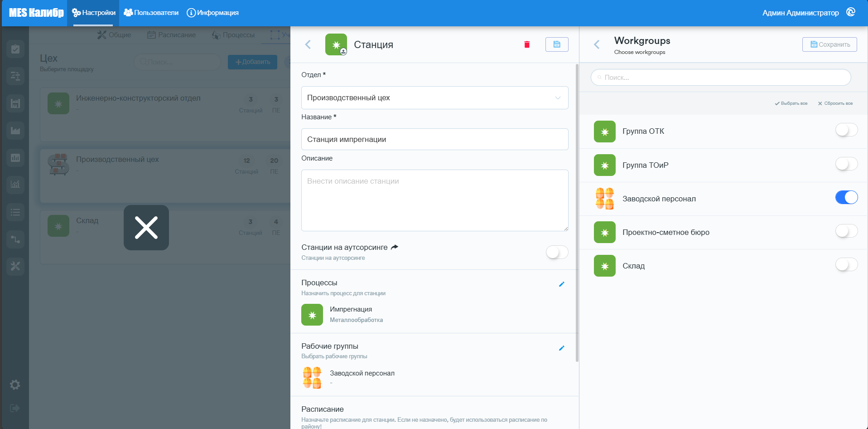Enable the Склад workgroup toggle
Image resolution: width=868 pixels, height=429 pixels.
(846, 264)
